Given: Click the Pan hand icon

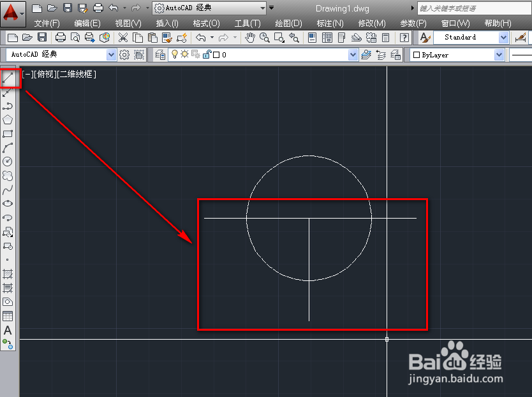Looking at the screenshot, I should tap(250, 38).
